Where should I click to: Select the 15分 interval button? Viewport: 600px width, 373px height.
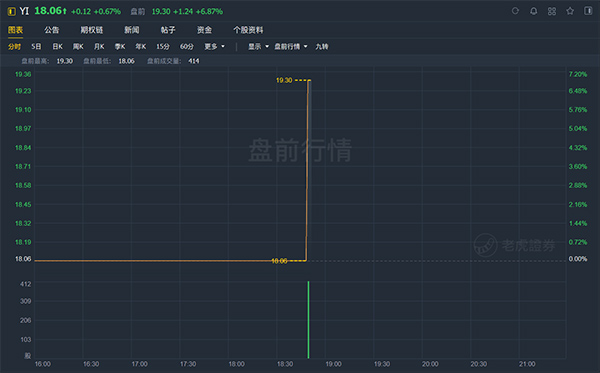click(x=163, y=47)
